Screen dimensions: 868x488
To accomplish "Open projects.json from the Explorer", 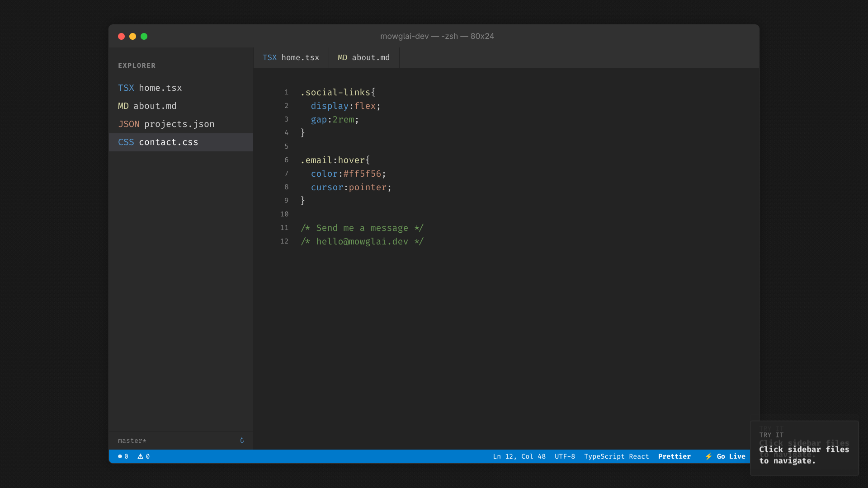I will click(179, 124).
